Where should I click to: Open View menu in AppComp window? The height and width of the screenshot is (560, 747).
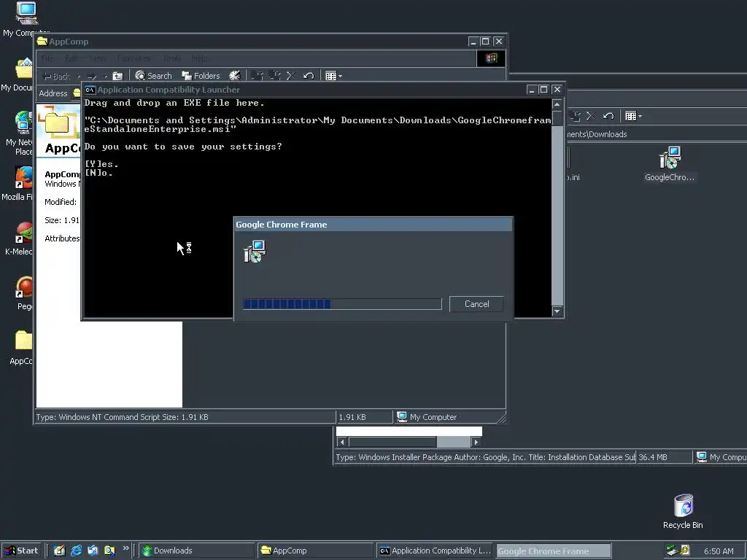[98, 58]
